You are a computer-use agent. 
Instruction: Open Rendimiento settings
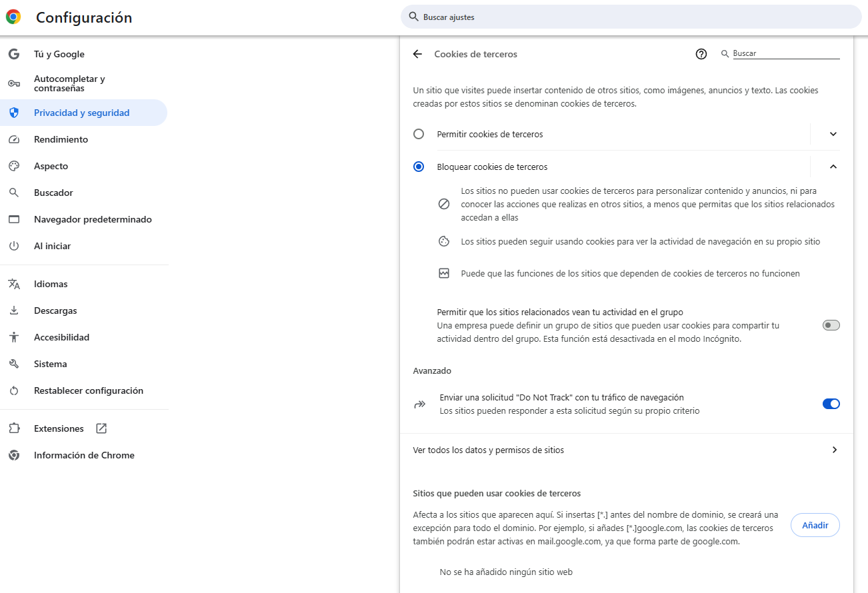point(61,139)
